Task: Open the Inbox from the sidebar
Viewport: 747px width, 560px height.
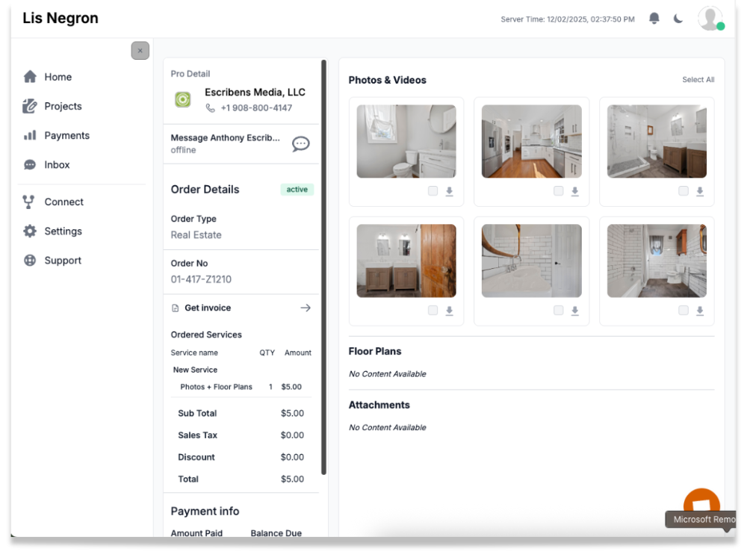Action: click(56, 164)
